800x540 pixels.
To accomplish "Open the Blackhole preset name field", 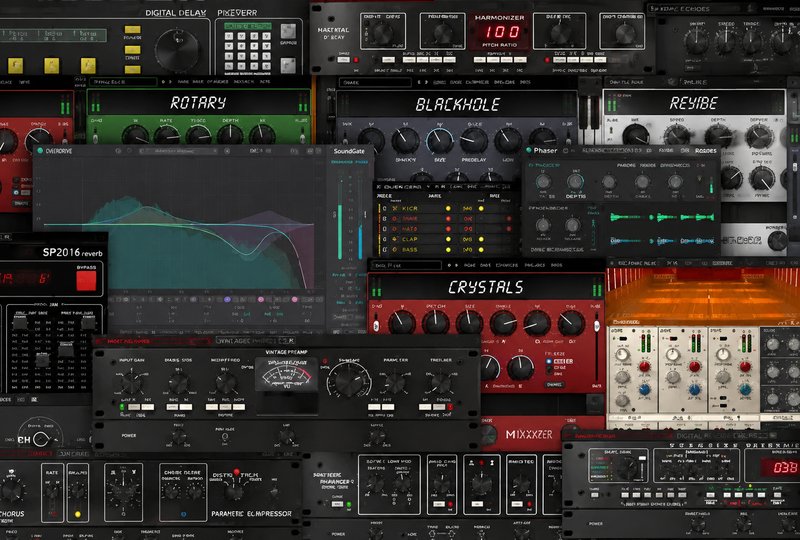I will click(x=375, y=82).
